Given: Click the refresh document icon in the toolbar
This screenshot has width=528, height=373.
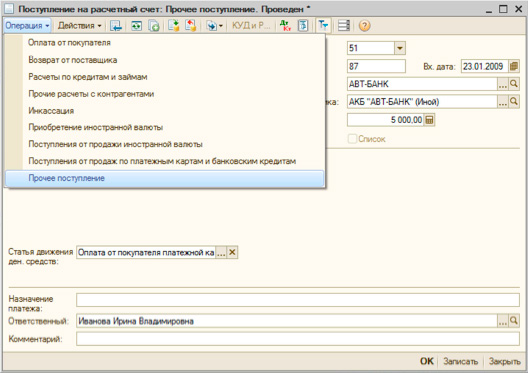Looking at the screenshot, I should [136, 26].
